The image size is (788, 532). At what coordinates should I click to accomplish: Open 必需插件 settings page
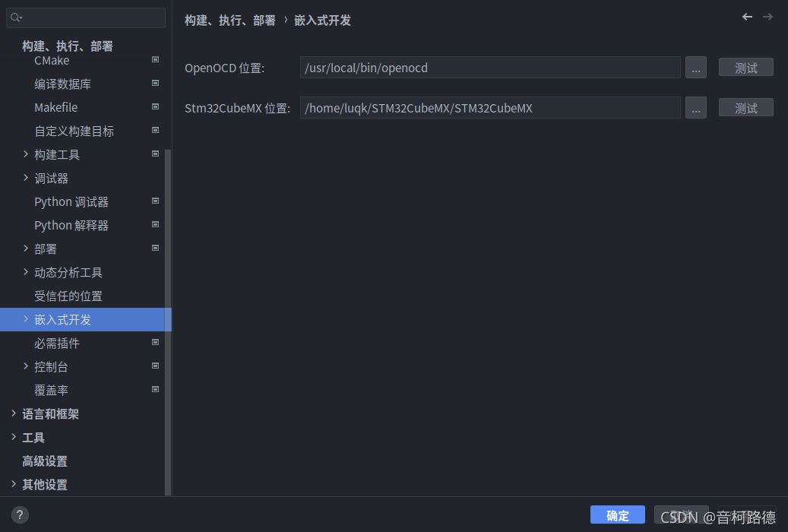pos(57,344)
